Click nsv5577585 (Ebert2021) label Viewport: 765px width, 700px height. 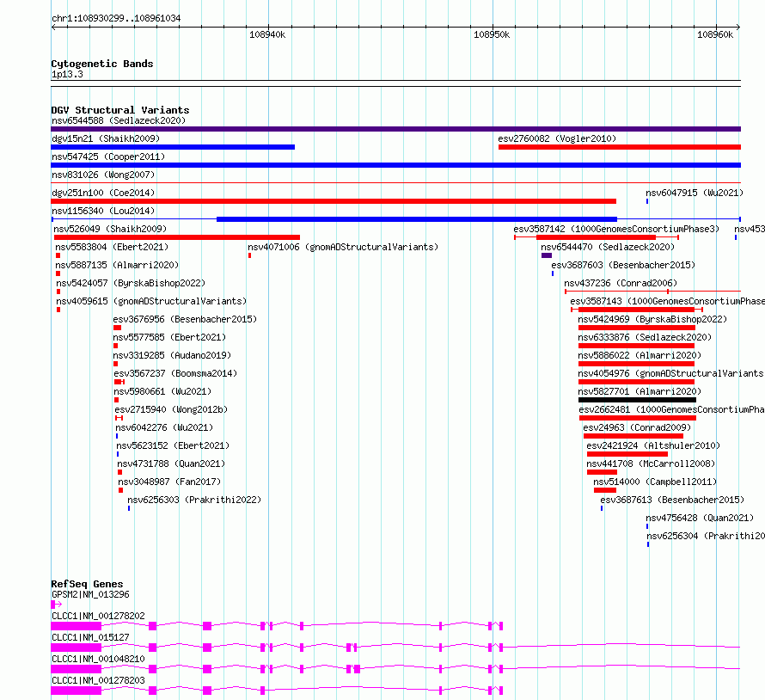169,337
